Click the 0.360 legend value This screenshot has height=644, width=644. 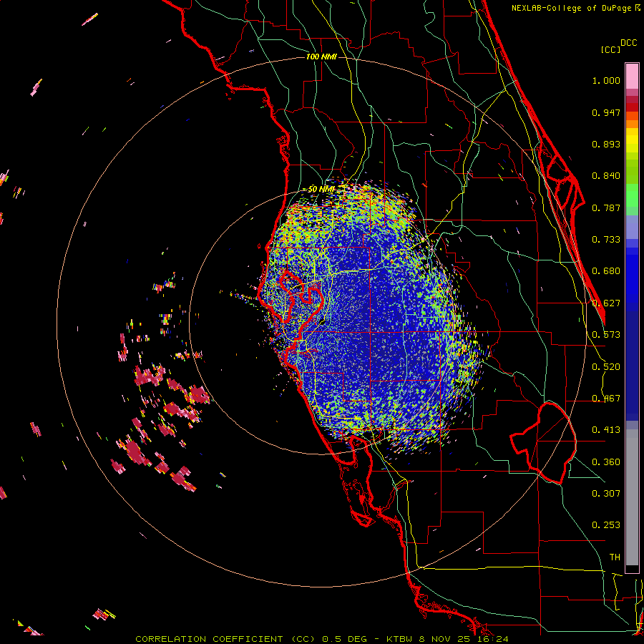pos(606,462)
